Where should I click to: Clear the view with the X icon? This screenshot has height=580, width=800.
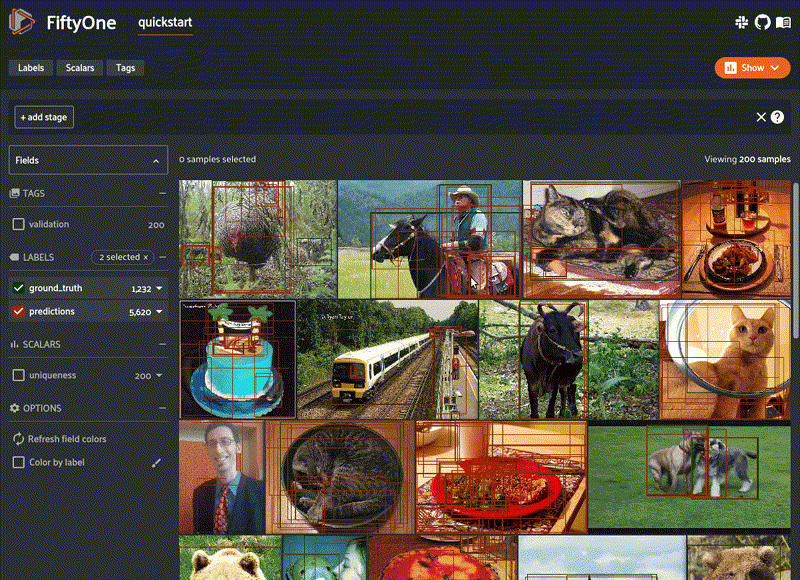pyautogui.click(x=760, y=117)
